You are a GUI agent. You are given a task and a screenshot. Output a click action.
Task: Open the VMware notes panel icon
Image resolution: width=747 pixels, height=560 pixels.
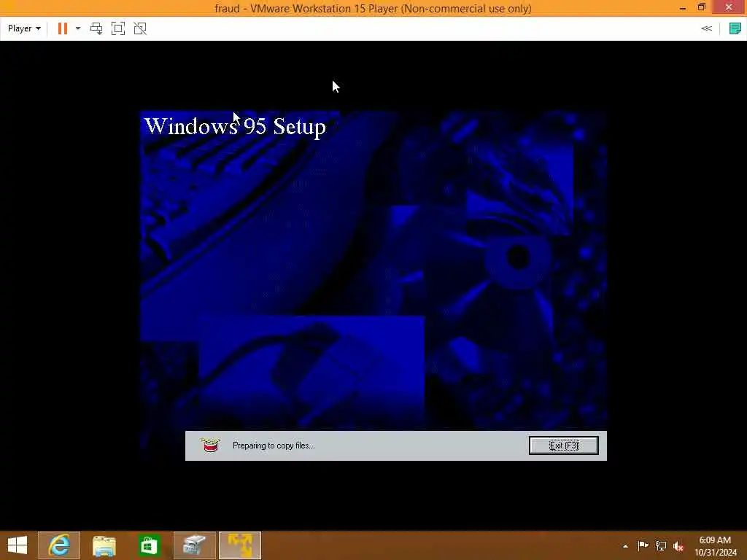[735, 28]
